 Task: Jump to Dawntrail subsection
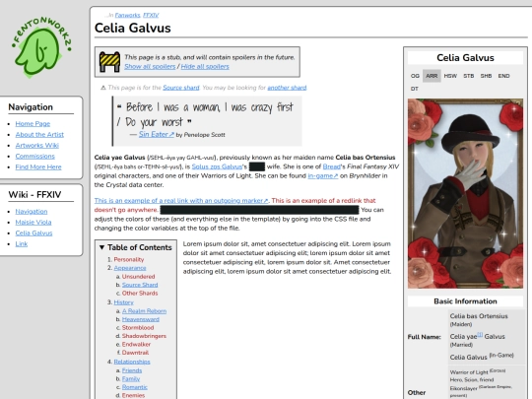click(x=135, y=353)
